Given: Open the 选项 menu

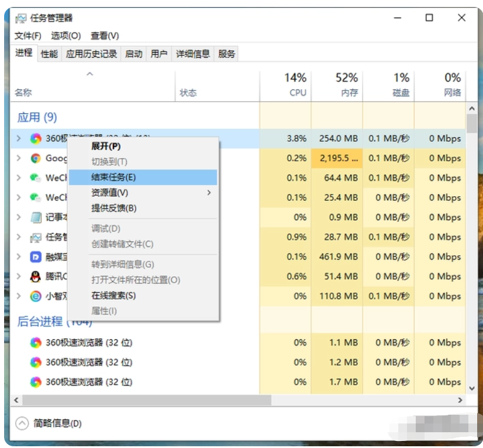Looking at the screenshot, I should pos(65,36).
